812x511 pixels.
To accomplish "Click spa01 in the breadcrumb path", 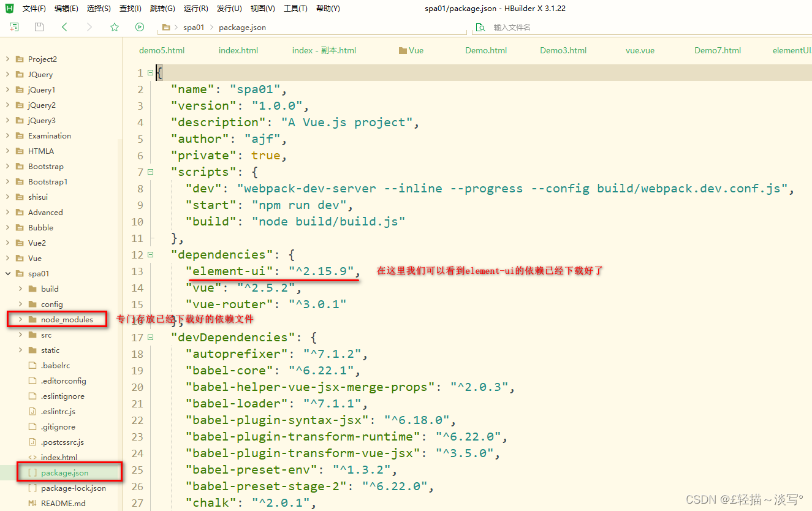I will (194, 27).
